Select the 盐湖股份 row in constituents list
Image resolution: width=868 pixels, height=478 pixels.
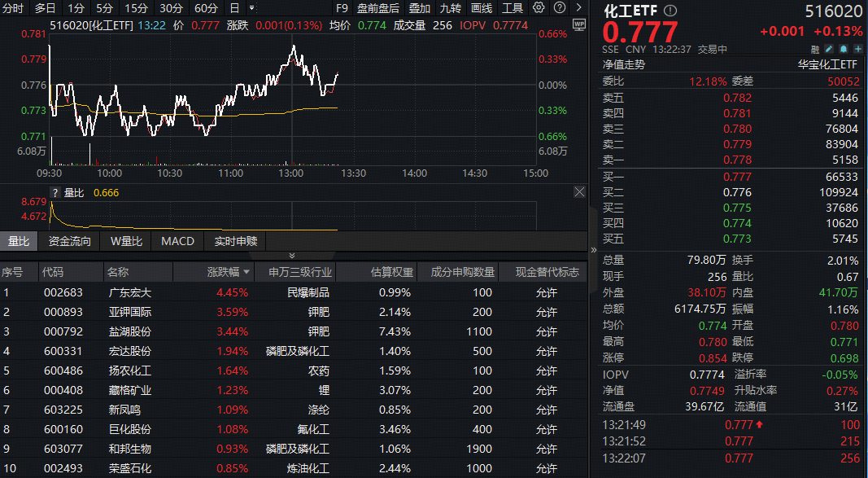coord(130,331)
